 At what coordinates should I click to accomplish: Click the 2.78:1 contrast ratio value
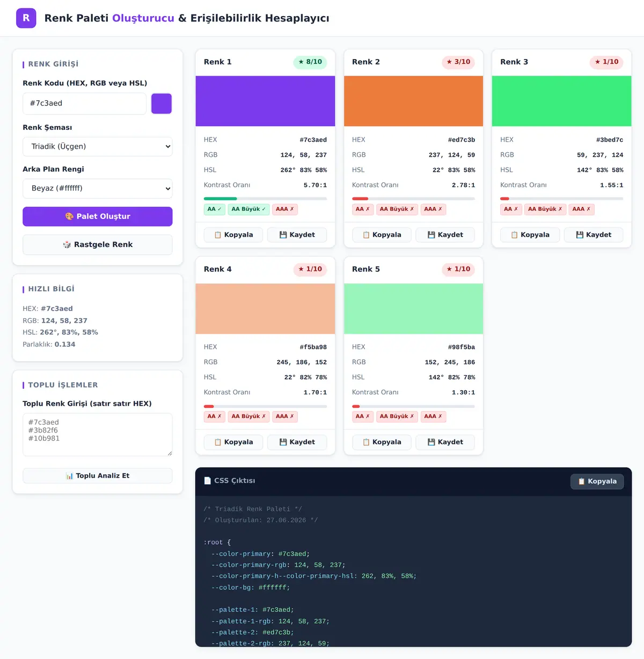click(463, 185)
